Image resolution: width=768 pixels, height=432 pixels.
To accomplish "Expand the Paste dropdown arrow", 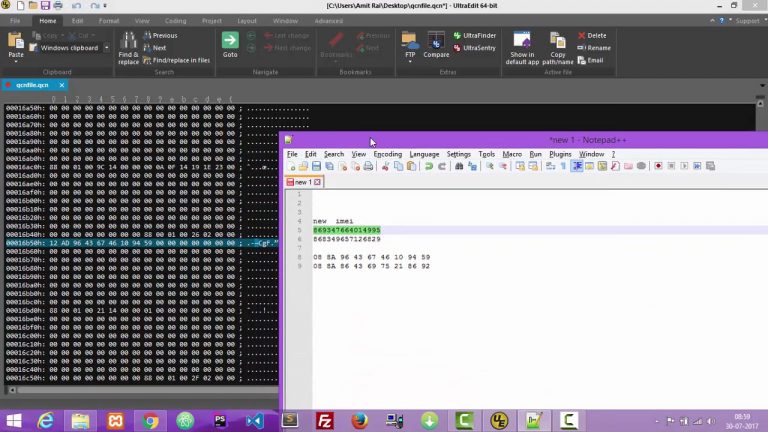I will point(16,62).
